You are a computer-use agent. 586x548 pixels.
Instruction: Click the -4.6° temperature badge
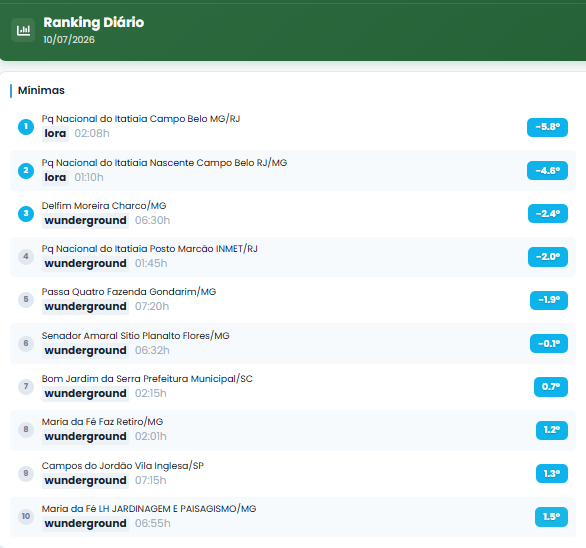[x=547, y=171]
